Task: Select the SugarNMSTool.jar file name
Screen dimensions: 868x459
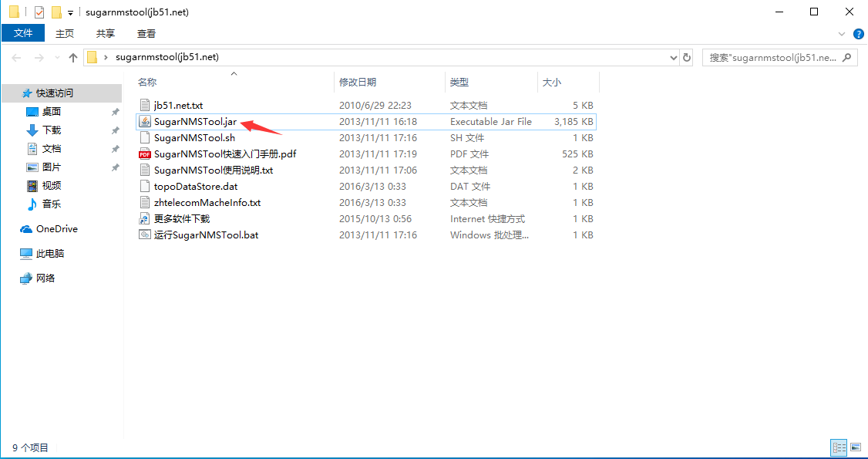Action: click(195, 121)
